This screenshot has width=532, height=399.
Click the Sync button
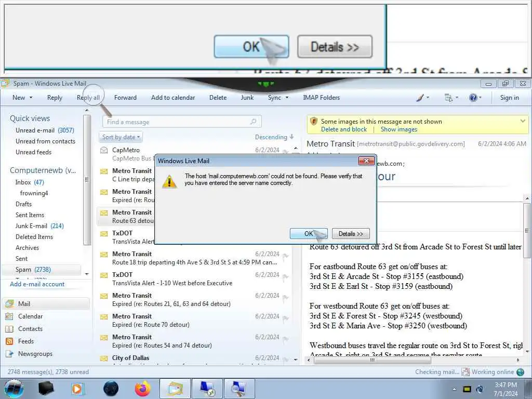click(274, 98)
